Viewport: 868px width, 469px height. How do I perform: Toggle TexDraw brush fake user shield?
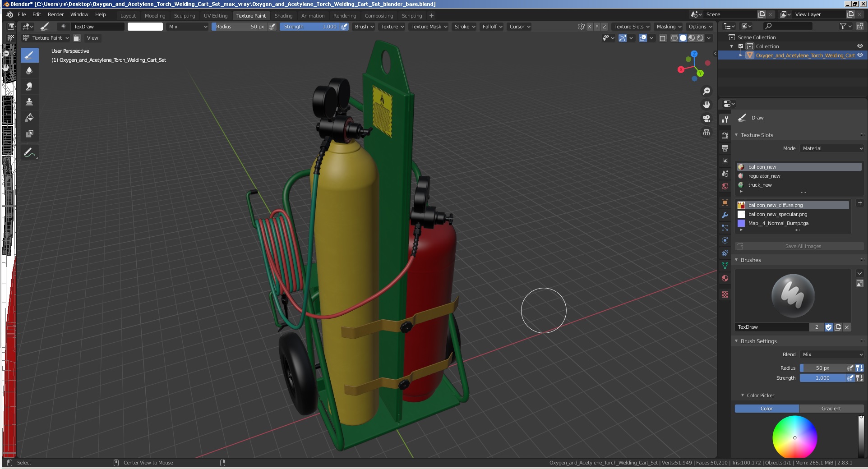(828, 327)
